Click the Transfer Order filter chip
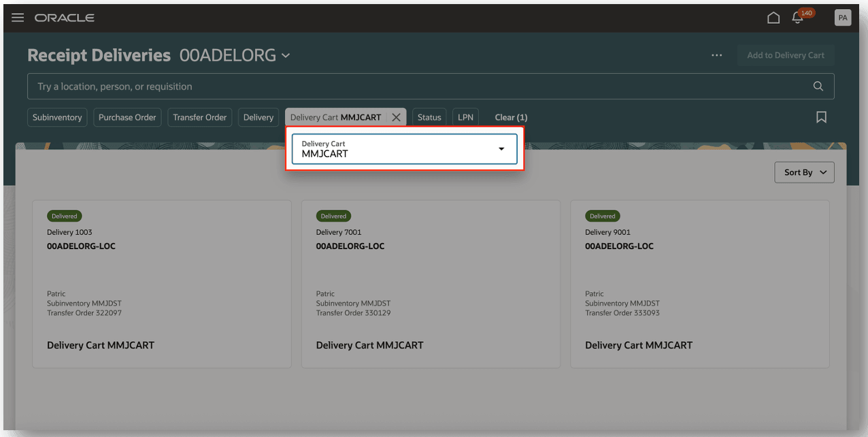Screen dimensions: 868x437 (199, 117)
